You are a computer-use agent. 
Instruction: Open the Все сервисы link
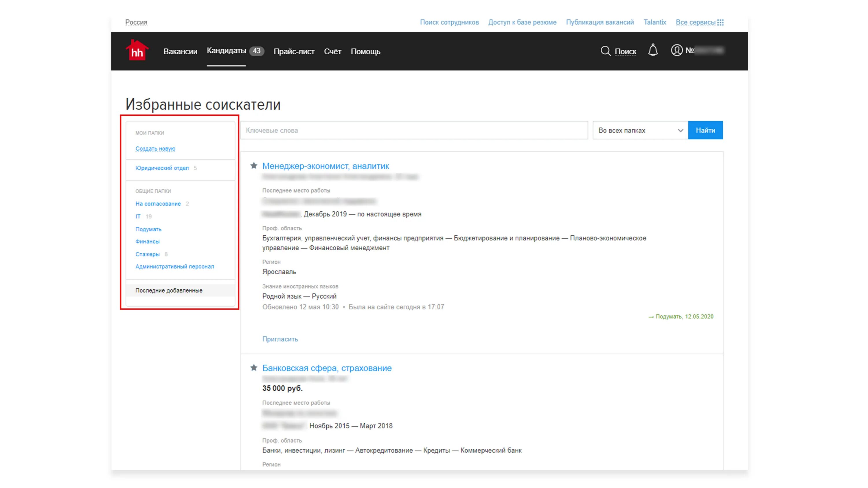(696, 22)
